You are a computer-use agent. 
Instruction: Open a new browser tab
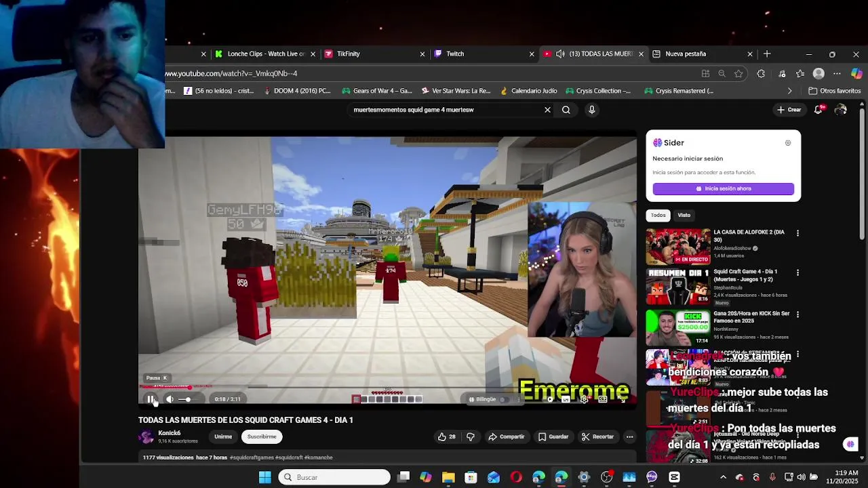[767, 54]
